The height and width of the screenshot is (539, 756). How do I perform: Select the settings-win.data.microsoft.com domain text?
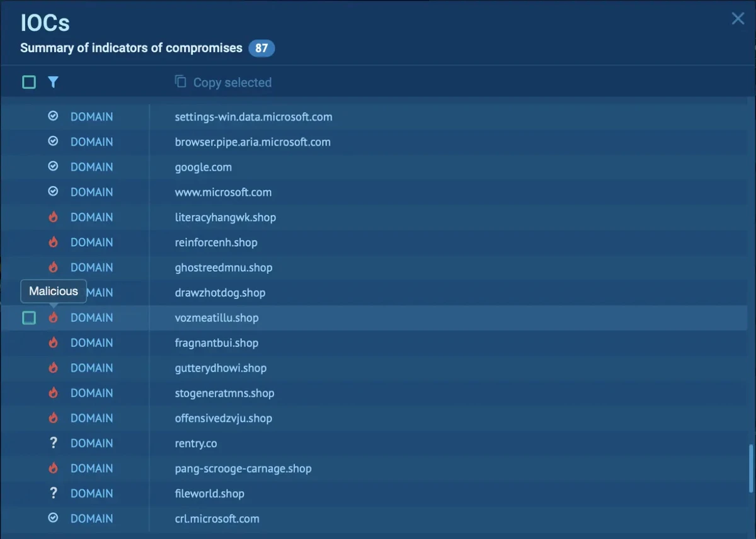[253, 117]
